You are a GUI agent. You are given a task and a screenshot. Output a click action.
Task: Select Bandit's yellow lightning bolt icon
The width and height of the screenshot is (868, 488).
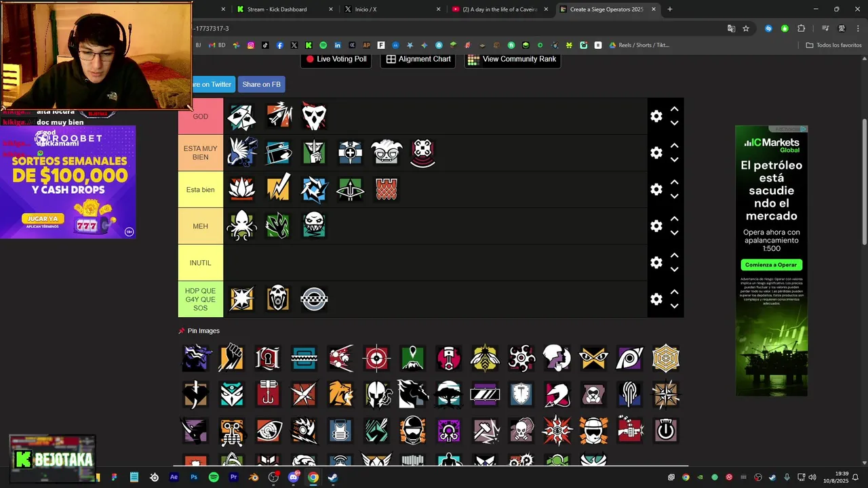pos(278,189)
